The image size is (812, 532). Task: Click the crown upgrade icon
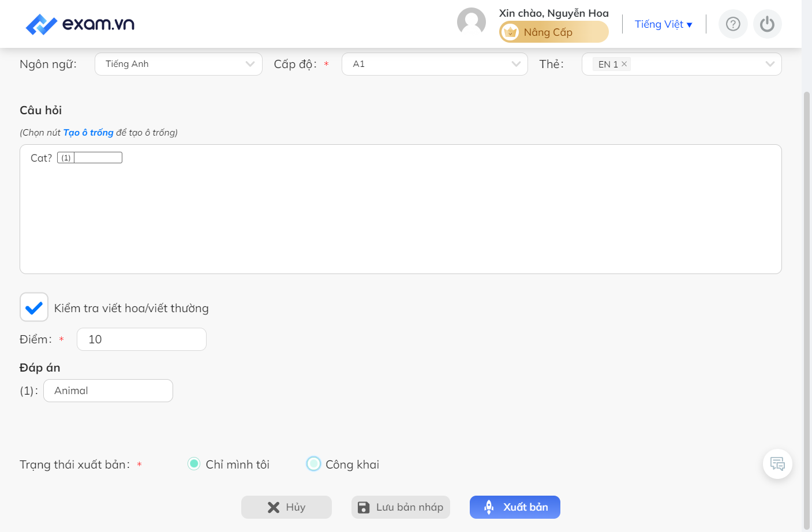click(x=510, y=32)
